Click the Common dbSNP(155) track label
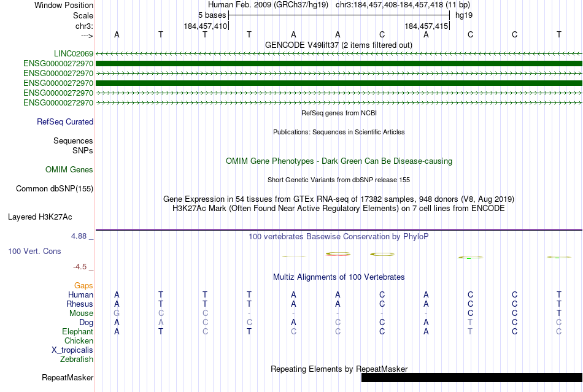 (x=55, y=189)
